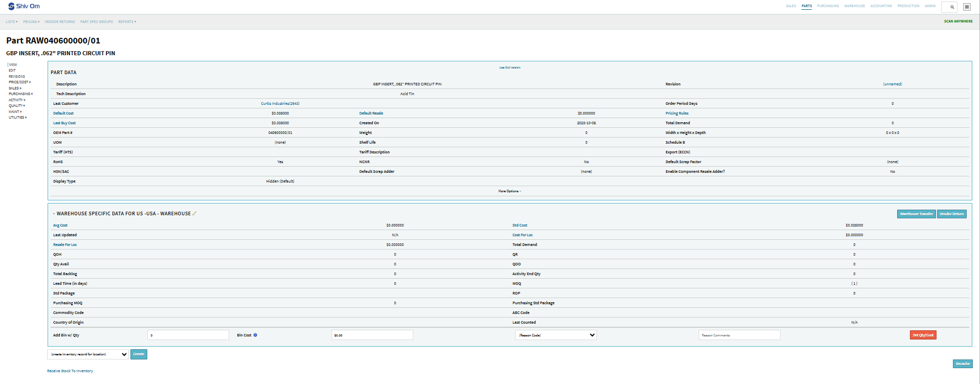Viewport: 980px width, 384px height.
Task: Click the red Set Qty/Cost button
Action: pos(923,335)
